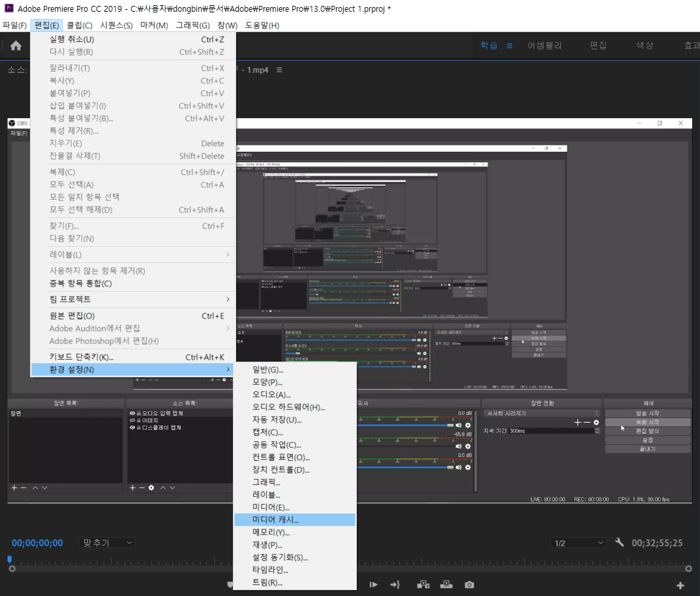Viewport: 700px width, 596px height.
Task: Click the 00;00;00;00 playhead timecode
Action: (37, 543)
